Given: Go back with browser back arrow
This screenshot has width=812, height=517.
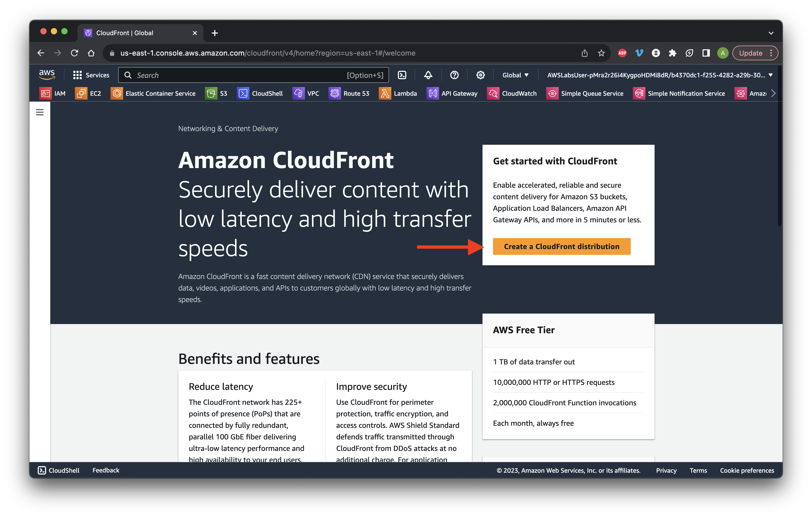Looking at the screenshot, I should tap(41, 53).
